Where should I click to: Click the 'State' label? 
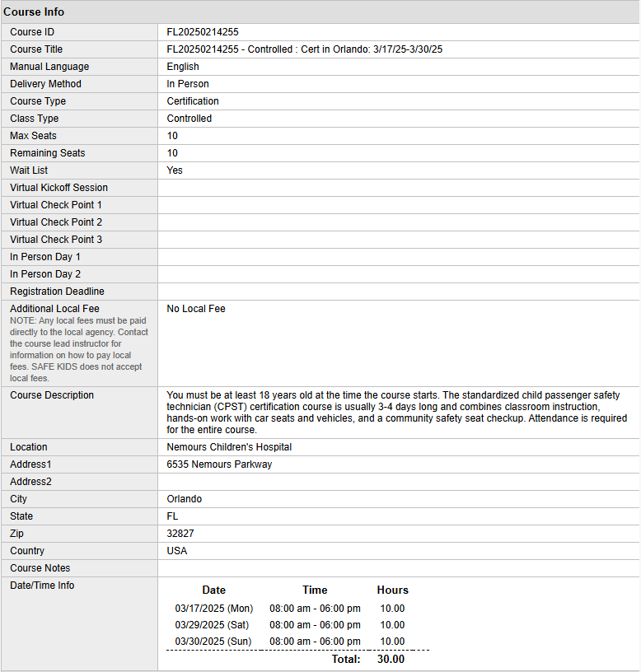click(x=21, y=516)
